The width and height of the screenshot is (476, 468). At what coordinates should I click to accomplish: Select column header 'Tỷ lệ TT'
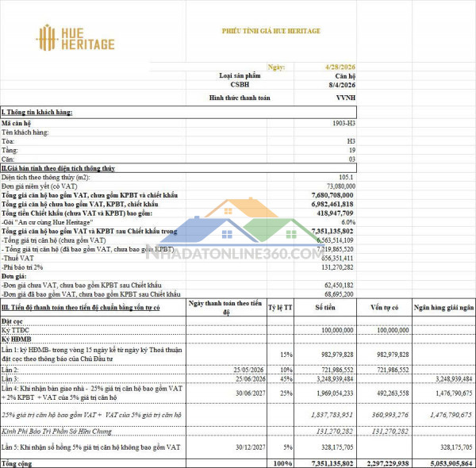280,308
